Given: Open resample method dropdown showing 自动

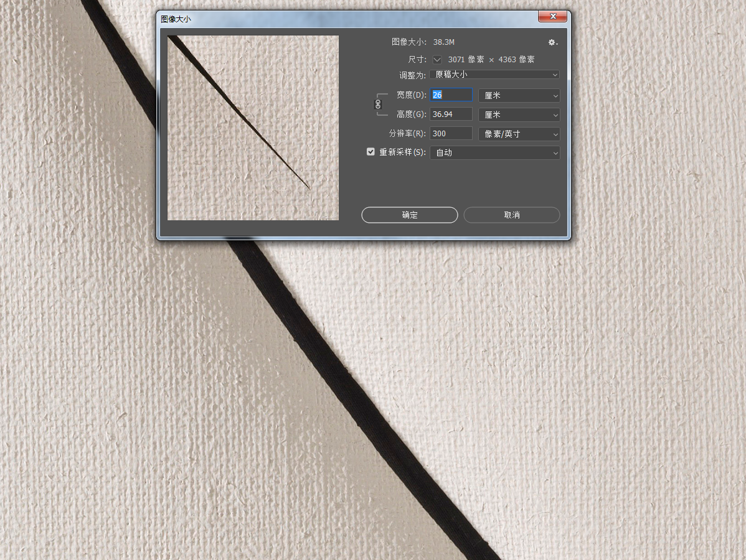Looking at the screenshot, I should 495,152.
